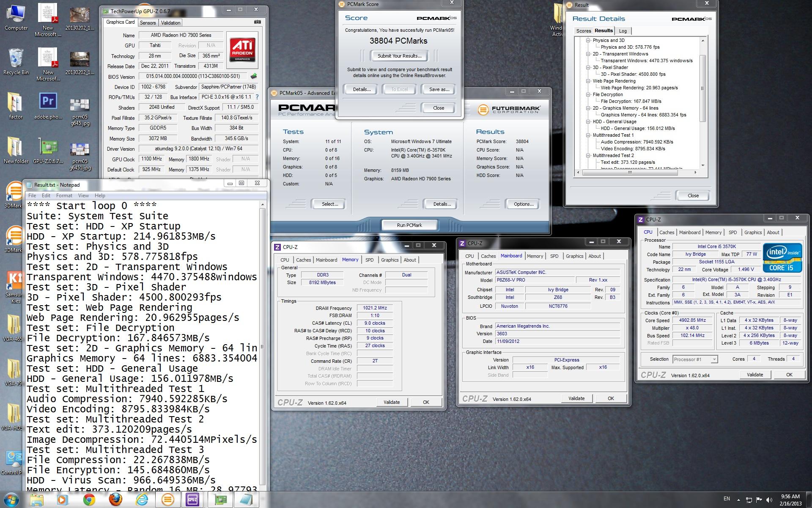Select the adobe.pho... Premiere desktop icon
The image size is (812, 508).
point(48,106)
